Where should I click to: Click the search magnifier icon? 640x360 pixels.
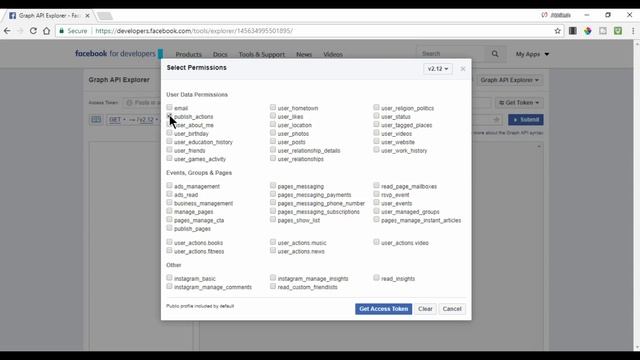(x=495, y=54)
